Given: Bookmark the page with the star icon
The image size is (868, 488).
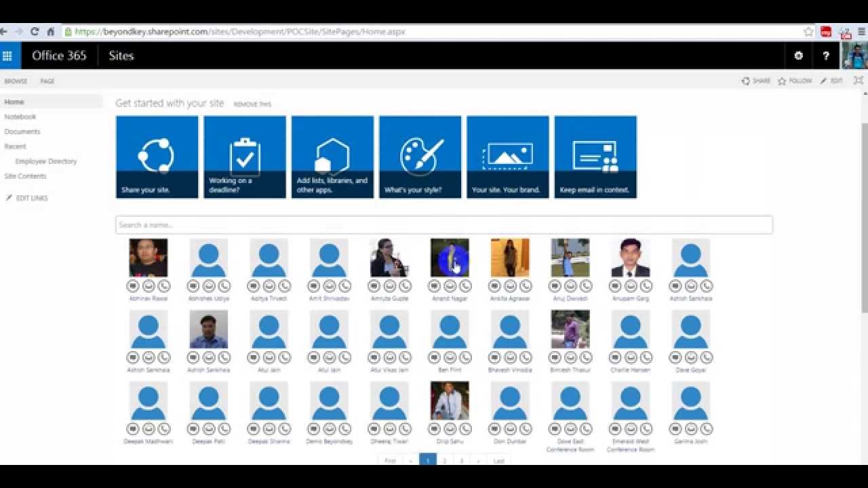Looking at the screenshot, I should pyautogui.click(x=808, y=31).
